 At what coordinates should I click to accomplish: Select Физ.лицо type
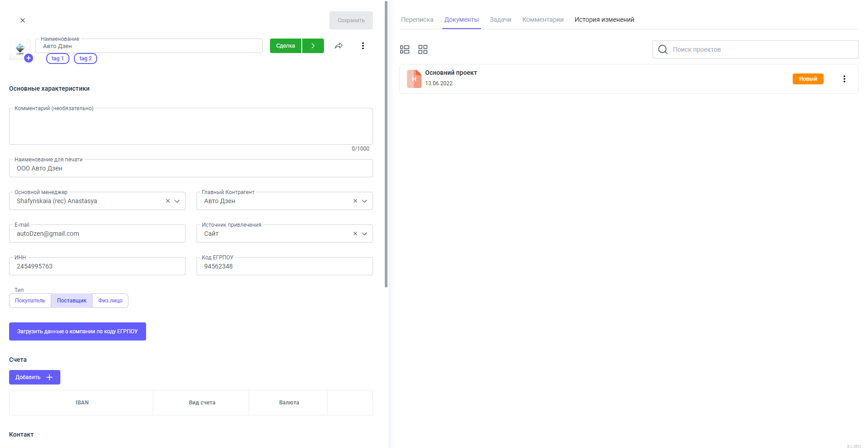pos(110,301)
